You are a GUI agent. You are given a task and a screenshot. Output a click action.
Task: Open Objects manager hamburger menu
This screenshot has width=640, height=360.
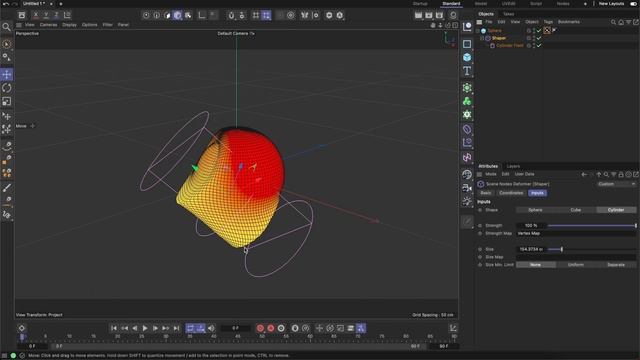(480, 22)
